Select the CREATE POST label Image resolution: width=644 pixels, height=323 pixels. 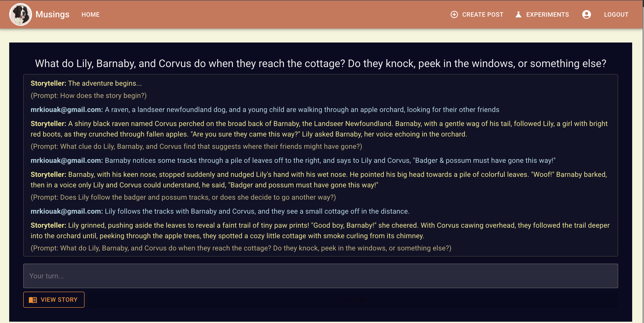click(x=483, y=14)
